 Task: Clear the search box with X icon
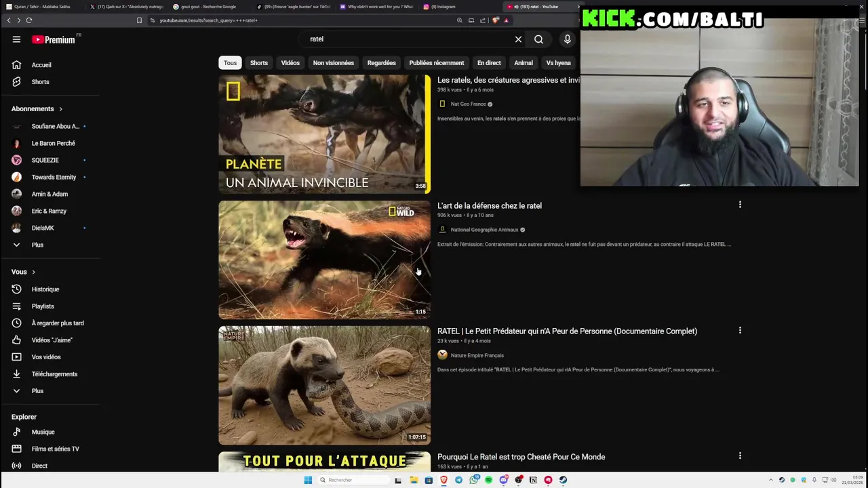518,39
